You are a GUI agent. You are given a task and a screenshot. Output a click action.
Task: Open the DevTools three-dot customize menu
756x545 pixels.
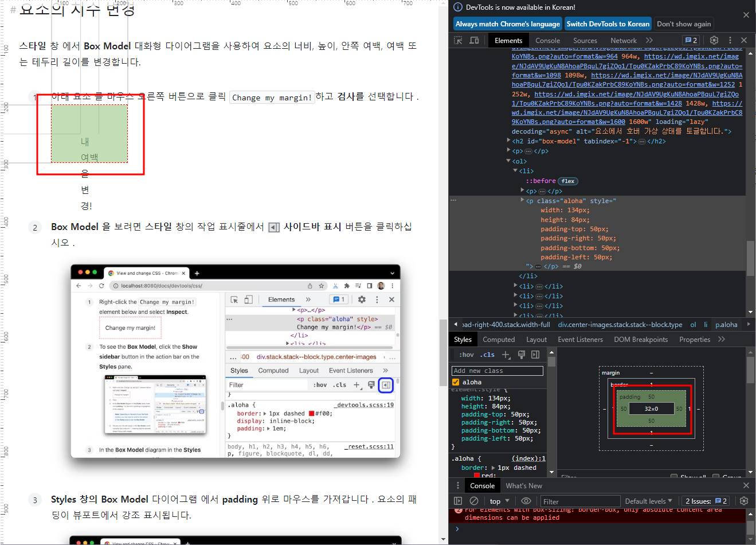pyautogui.click(x=730, y=40)
